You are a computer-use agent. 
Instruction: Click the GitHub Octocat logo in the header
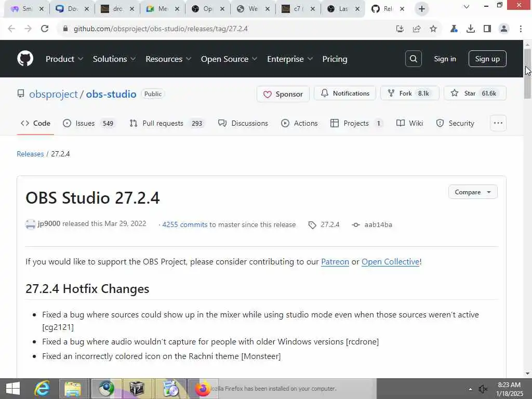point(25,59)
